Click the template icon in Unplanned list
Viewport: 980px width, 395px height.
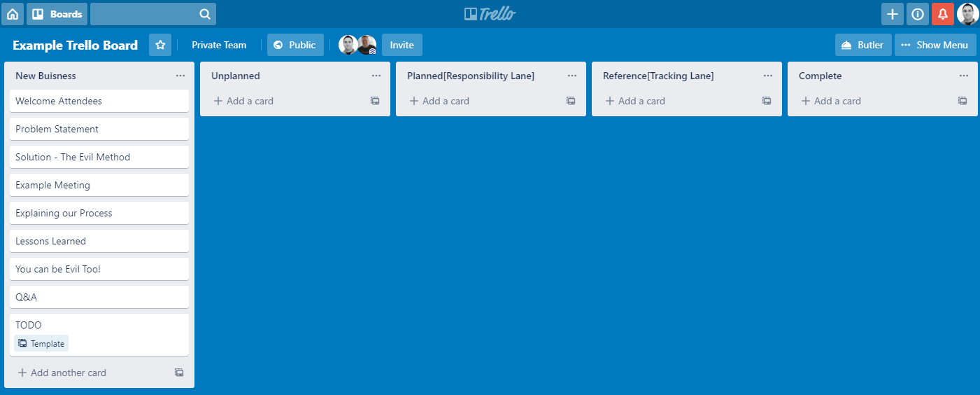click(x=375, y=101)
